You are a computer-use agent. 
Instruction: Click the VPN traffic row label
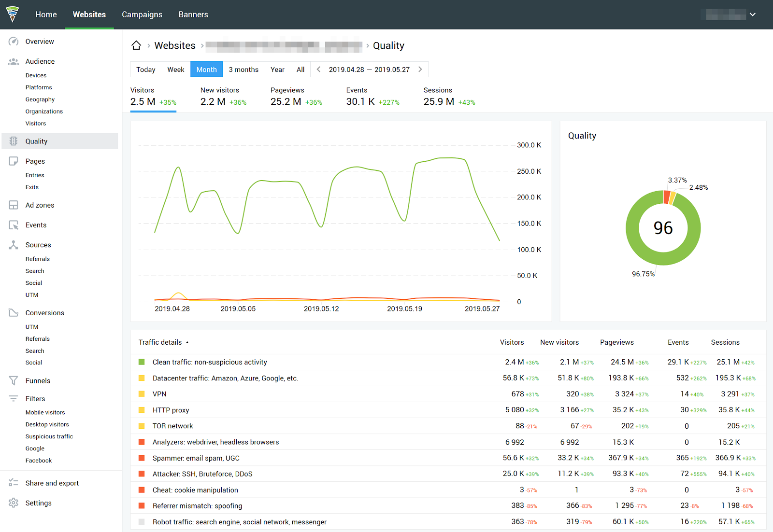(159, 394)
